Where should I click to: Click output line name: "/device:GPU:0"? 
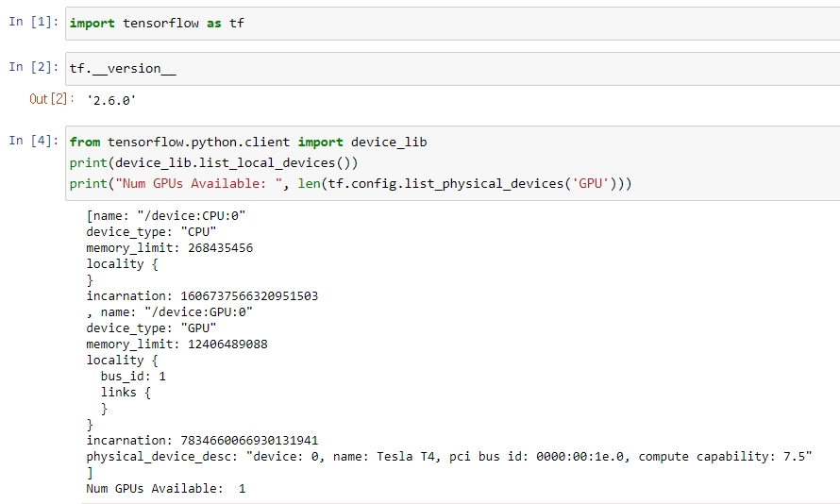[170, 312]
